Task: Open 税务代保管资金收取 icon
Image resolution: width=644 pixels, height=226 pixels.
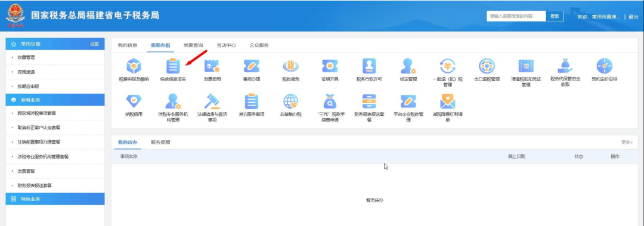Action: (x=565, y=66)
